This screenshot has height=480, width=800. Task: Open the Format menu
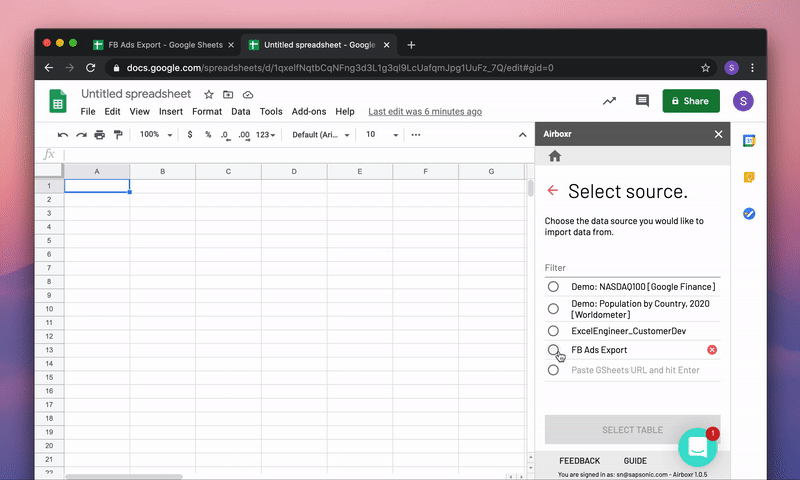(207, 111)
